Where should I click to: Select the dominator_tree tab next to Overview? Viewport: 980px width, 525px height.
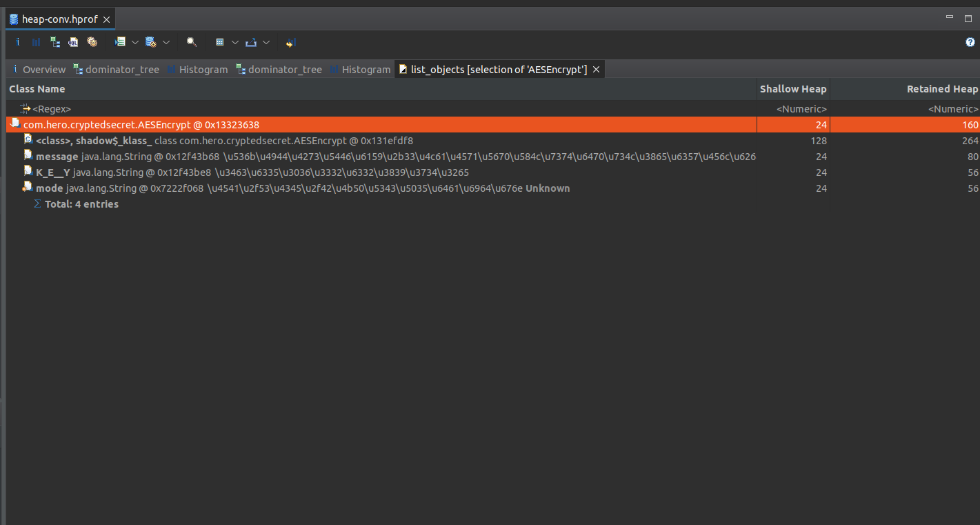click(121, 70)
